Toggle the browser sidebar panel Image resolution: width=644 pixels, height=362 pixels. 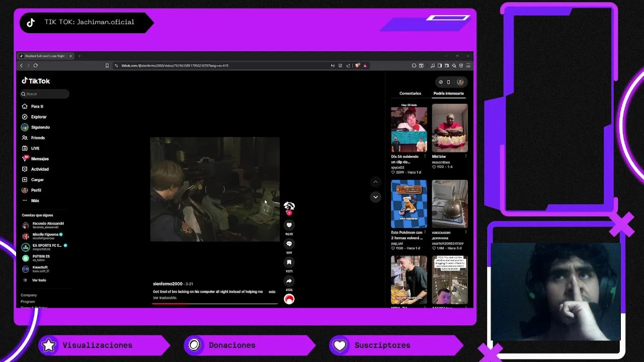[440, 65]
